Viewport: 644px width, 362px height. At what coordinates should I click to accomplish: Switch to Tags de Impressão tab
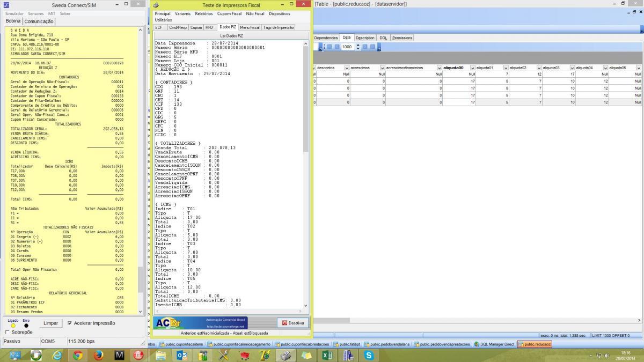coord(278,27)
